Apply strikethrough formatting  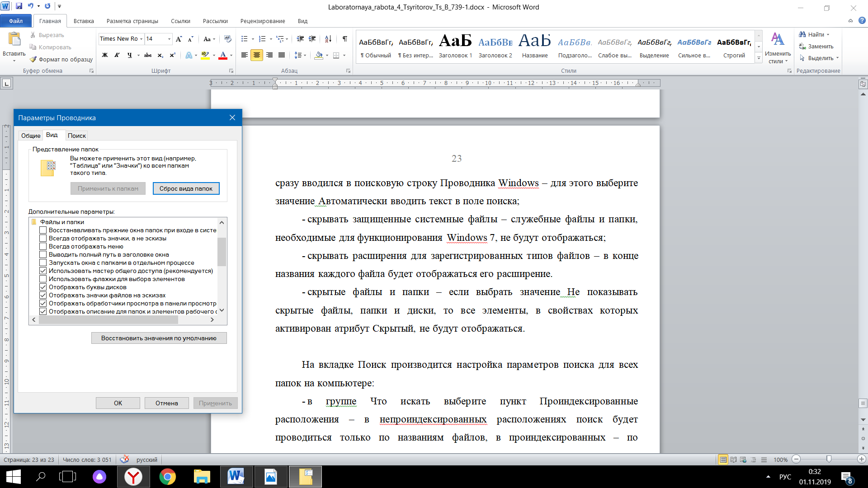148,55
